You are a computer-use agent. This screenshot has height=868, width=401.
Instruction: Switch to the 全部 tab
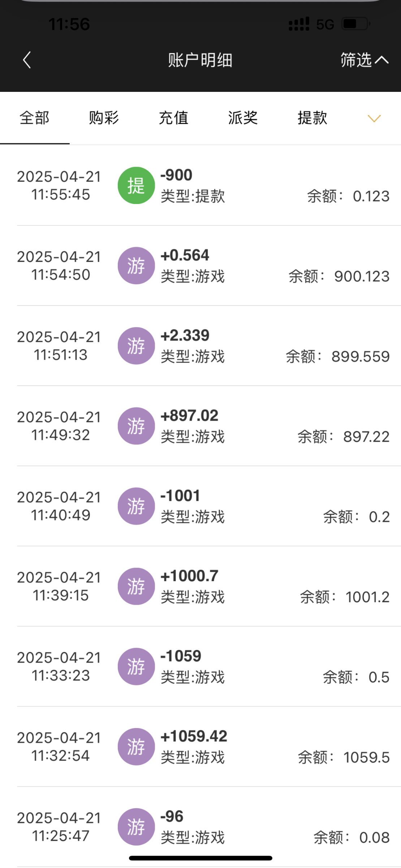(35, 118)
